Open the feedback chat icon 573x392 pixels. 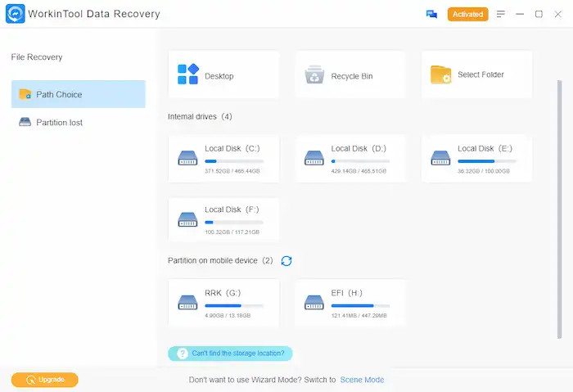[431, 14]
